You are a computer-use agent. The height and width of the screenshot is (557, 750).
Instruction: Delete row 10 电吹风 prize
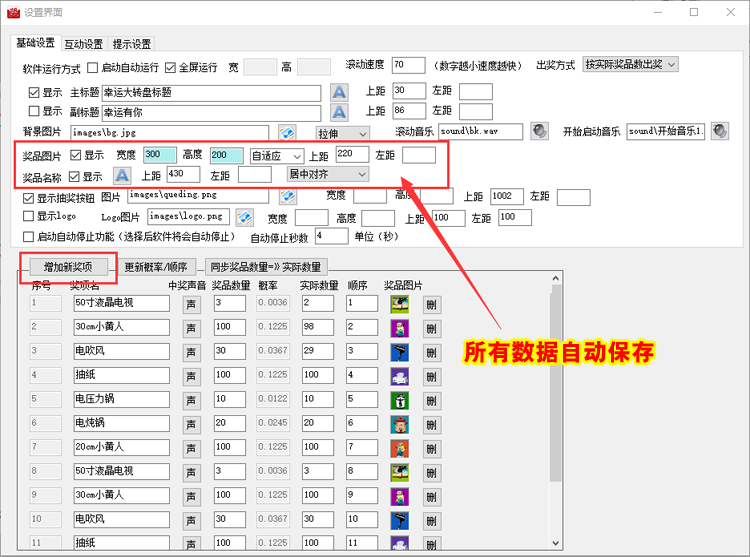(432, 521)
